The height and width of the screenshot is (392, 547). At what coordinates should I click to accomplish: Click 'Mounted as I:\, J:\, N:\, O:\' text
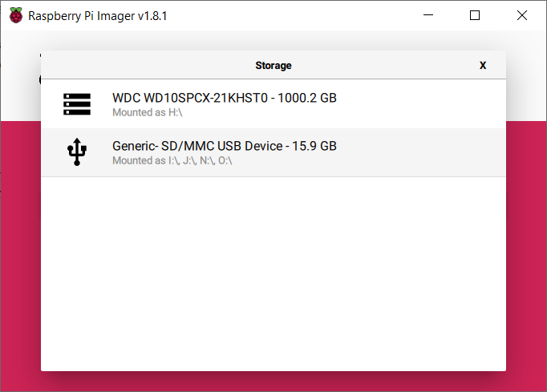pos(172,161)
